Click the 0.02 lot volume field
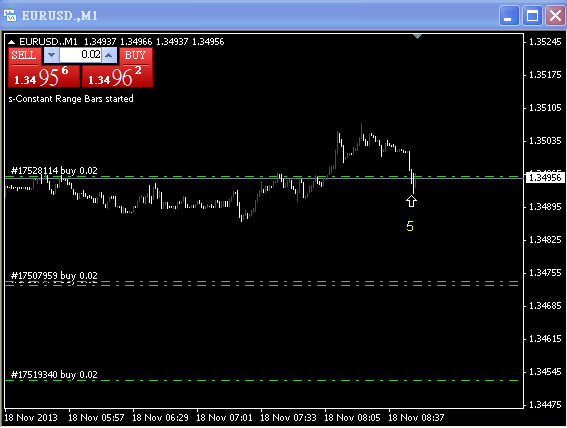This screenshot has height=428, width=567. (80, 55)
